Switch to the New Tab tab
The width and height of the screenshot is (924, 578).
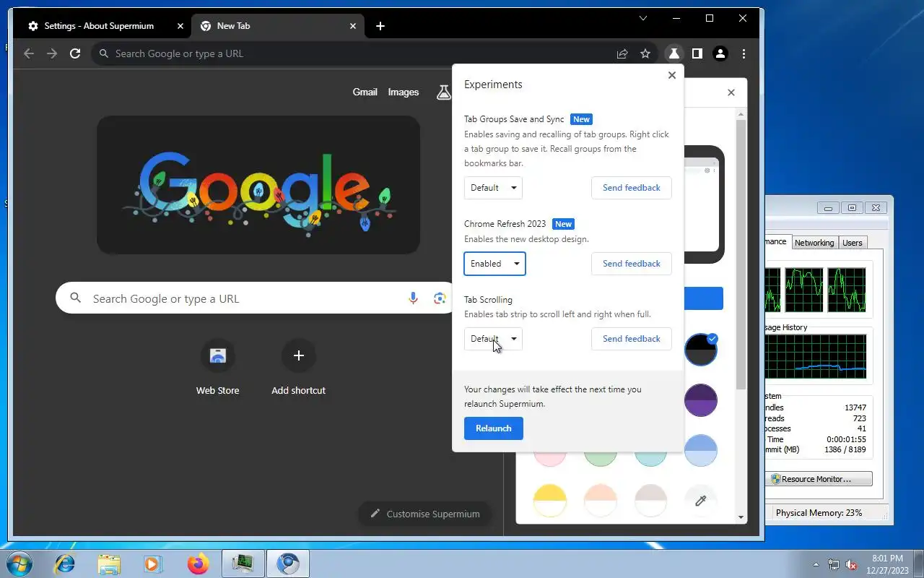coord(279,26)
